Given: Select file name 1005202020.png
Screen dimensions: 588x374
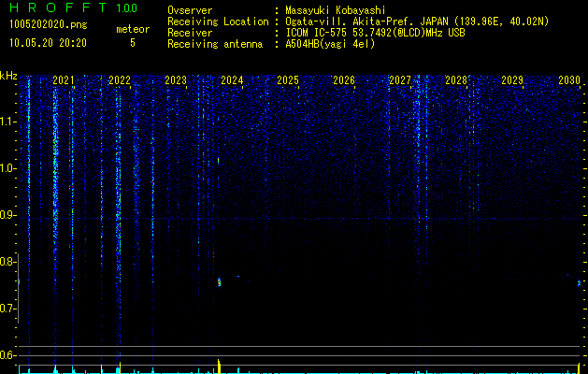Looking at the screenshot, I should 49,25.
